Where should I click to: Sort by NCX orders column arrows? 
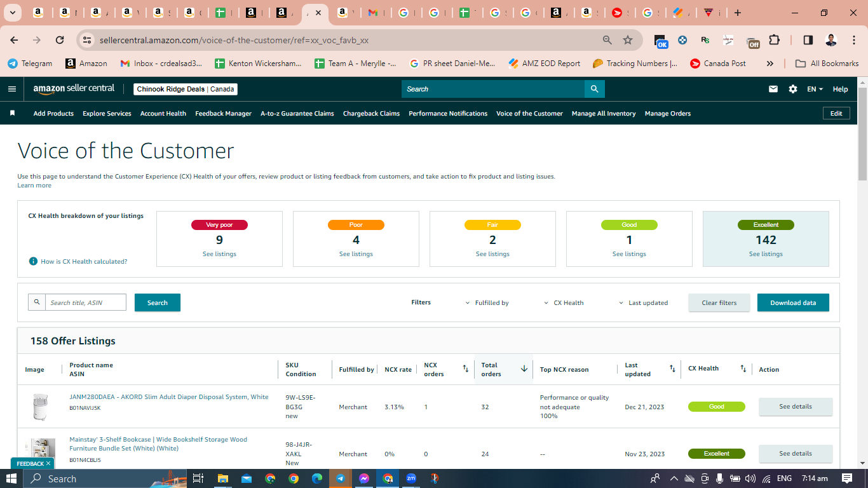(x=465, y=369)
